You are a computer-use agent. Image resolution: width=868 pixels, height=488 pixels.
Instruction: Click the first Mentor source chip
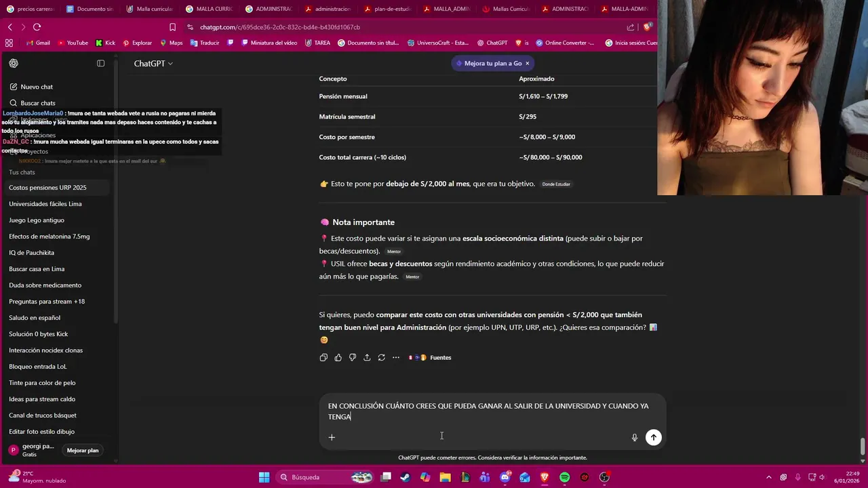(x=394, y=251)
